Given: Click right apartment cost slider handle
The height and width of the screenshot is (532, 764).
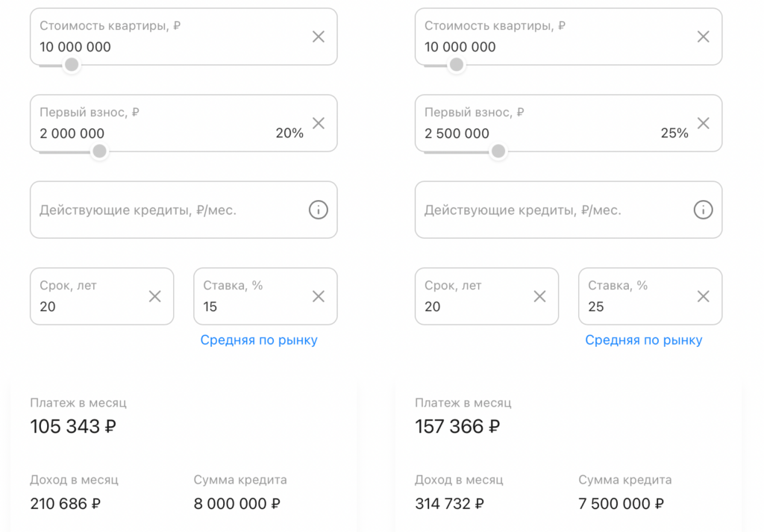Looking at the screenshot, I should click(x=457, y=65).
